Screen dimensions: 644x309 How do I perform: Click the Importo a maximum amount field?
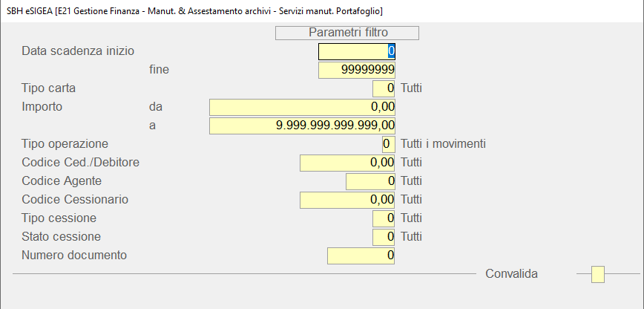point(303,126)
